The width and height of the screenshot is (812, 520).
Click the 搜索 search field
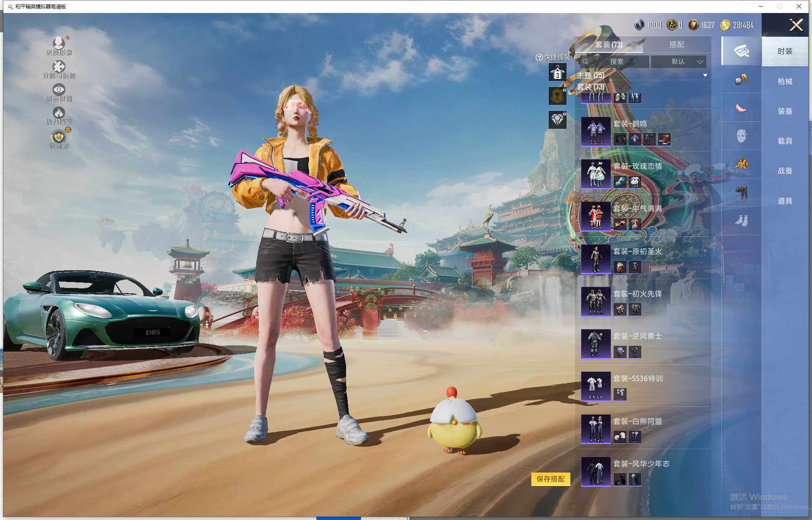(x=615, y=62)
